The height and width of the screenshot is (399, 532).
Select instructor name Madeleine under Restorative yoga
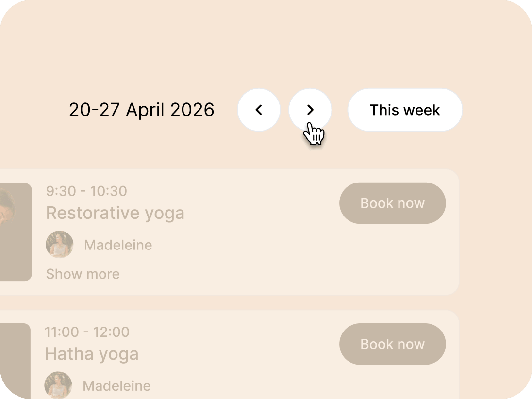[118, 245]
